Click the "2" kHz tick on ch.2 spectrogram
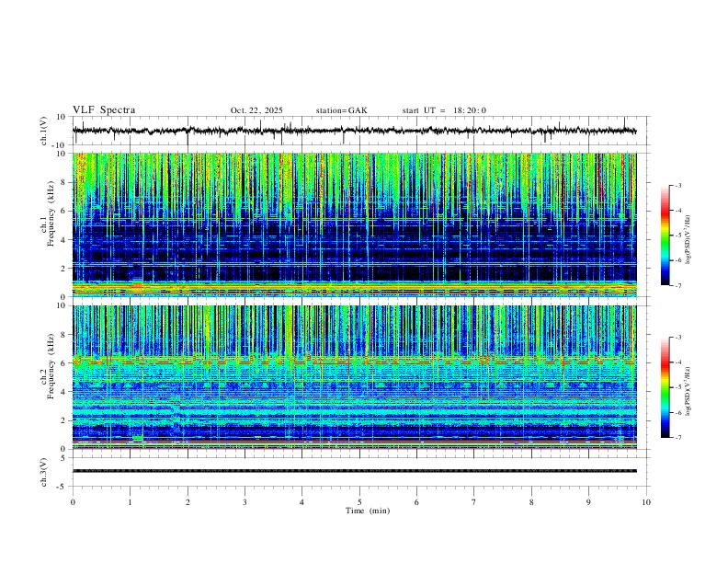 [x=63, y=420]
